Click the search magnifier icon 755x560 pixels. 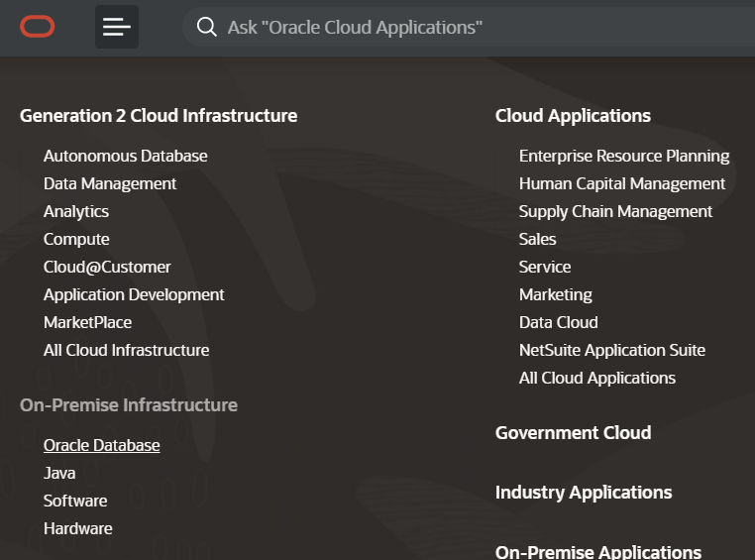206,27
